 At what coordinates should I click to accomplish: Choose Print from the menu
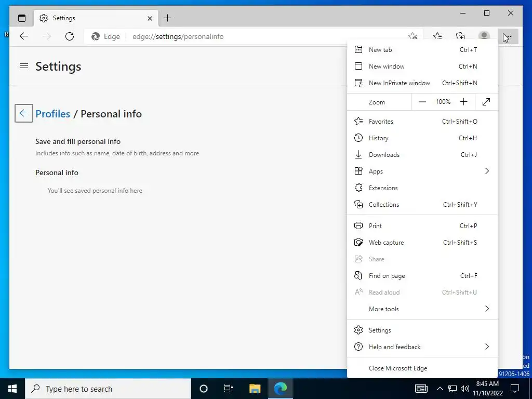[x=422, y=225]
